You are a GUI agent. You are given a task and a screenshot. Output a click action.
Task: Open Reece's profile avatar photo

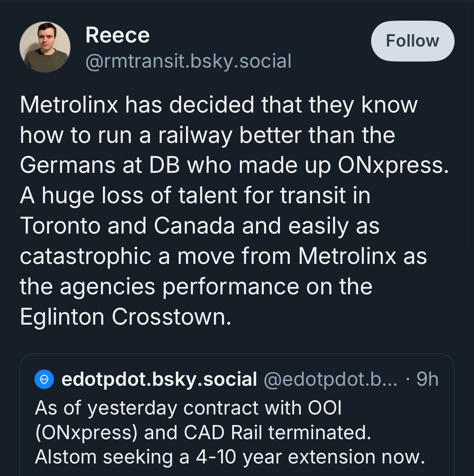pos(45,47)
